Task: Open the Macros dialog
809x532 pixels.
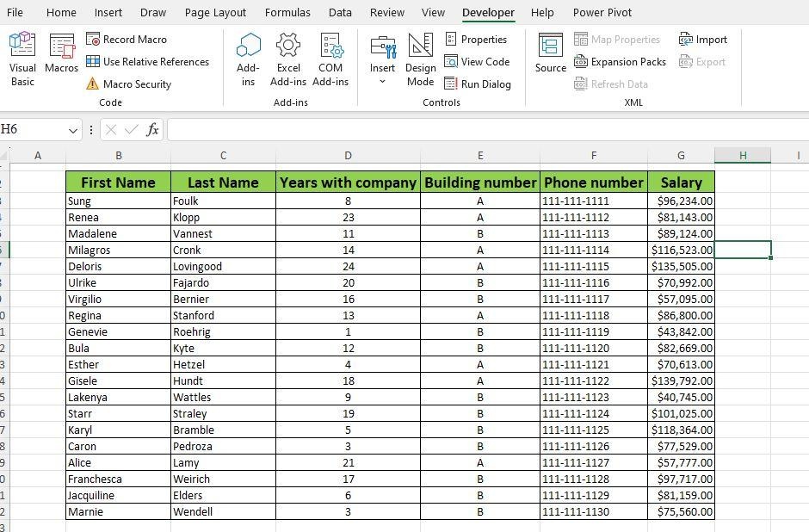Action: pos(61,53)
